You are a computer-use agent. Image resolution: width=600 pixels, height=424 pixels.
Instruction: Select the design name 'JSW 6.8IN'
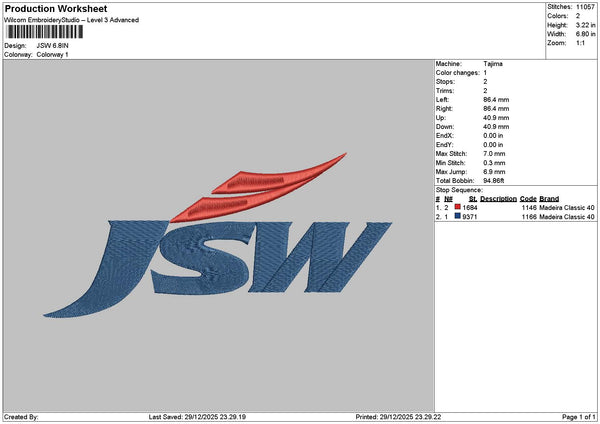click(x=52, y=46)
